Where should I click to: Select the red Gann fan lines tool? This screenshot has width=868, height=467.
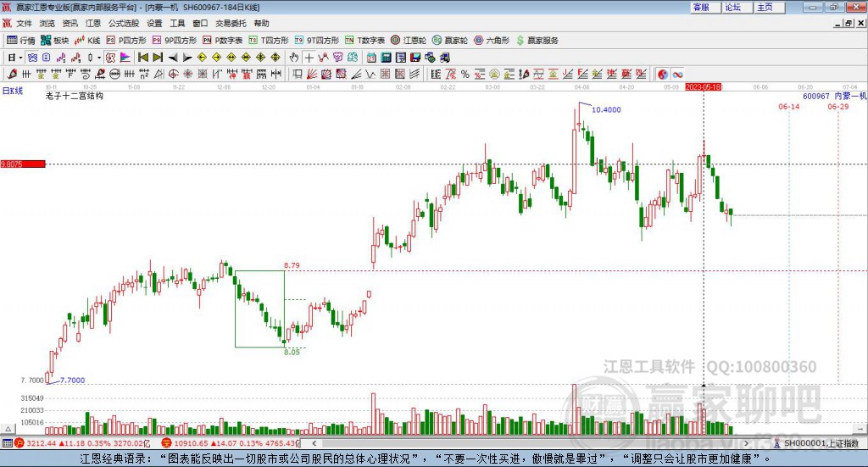click(312, 74)
